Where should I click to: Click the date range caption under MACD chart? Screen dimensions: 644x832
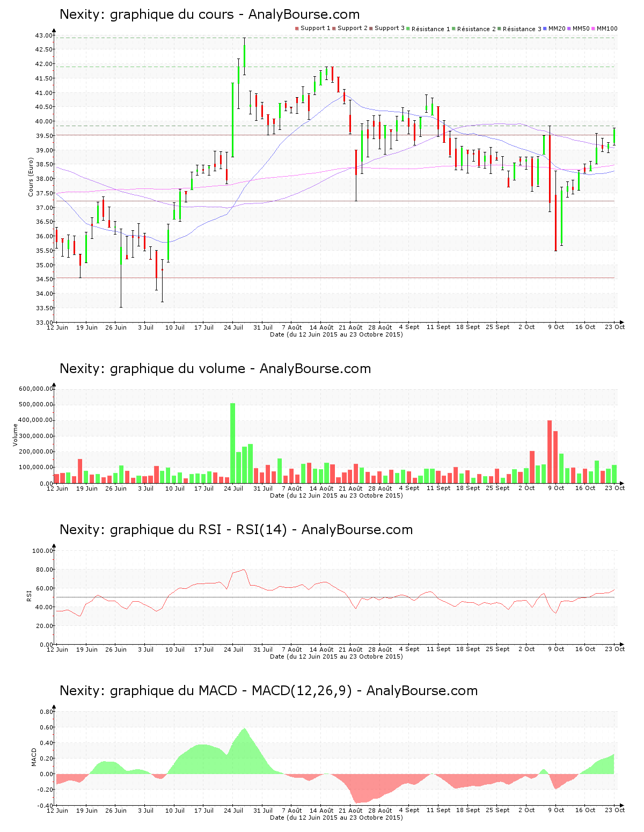click(x=336, y=818)
